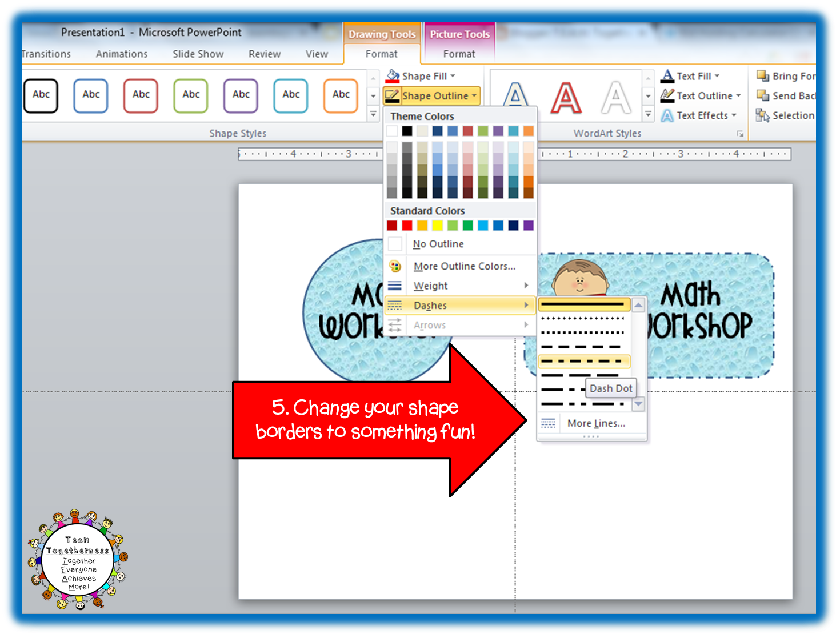This screenshot has width=840, height=638.
Task: Open the Text Outline dropdown arrow
Action: pyautogui.click(x=738, y=95)
